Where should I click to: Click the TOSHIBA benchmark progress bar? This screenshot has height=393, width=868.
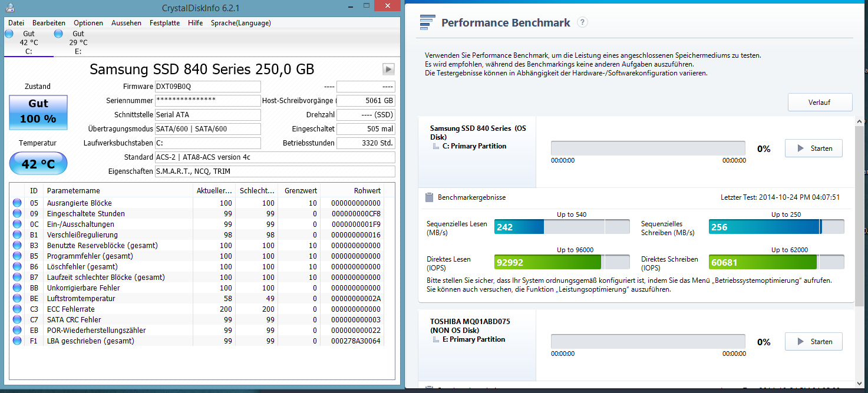click(x=648, y=342)
